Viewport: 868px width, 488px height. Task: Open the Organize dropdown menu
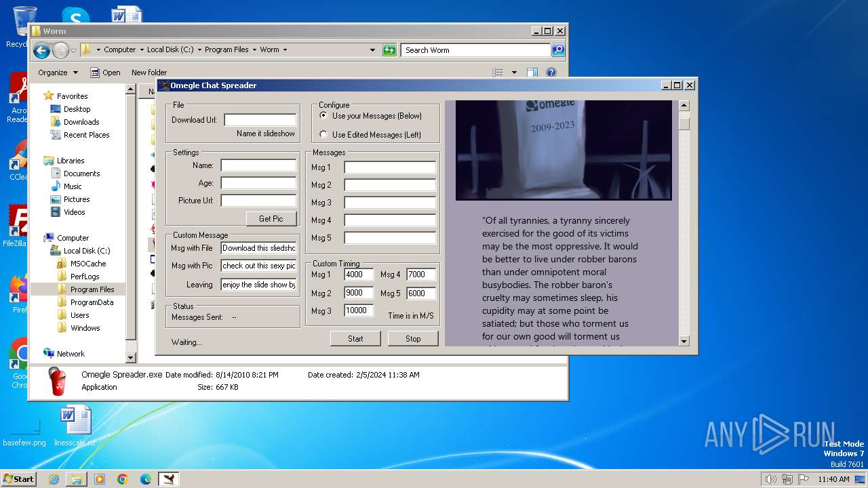[x=58, y=73]
